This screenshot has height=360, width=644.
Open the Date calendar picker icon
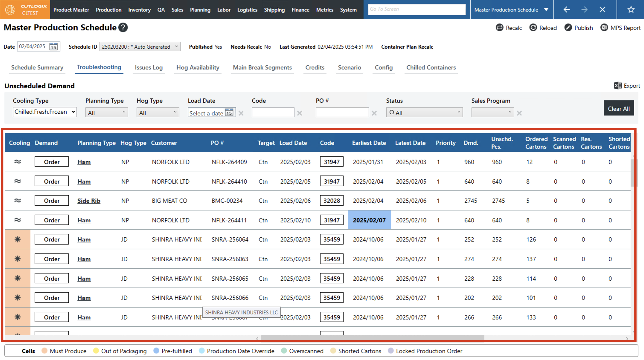click(54, 47)
